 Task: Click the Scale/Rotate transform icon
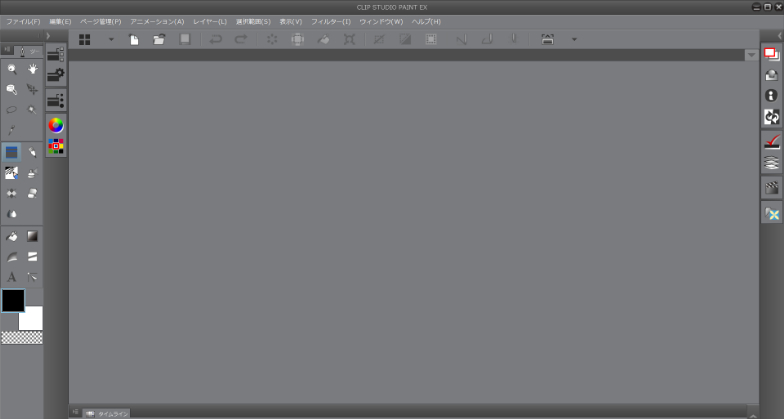(x=349, y=40)
